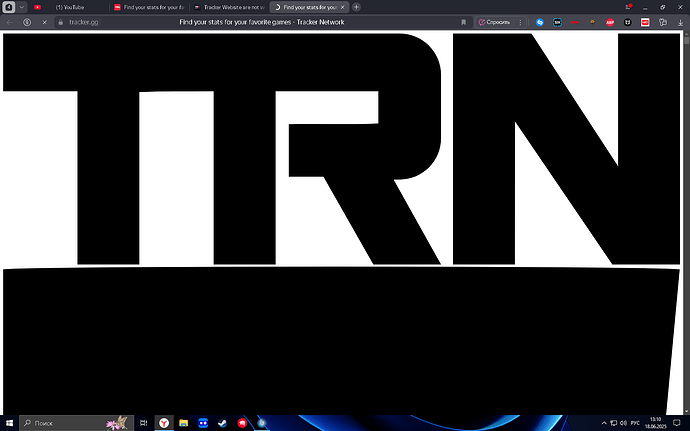Stop loading the tracker.gg page
This screenshot has height=431, width=690.
point(44,22)
